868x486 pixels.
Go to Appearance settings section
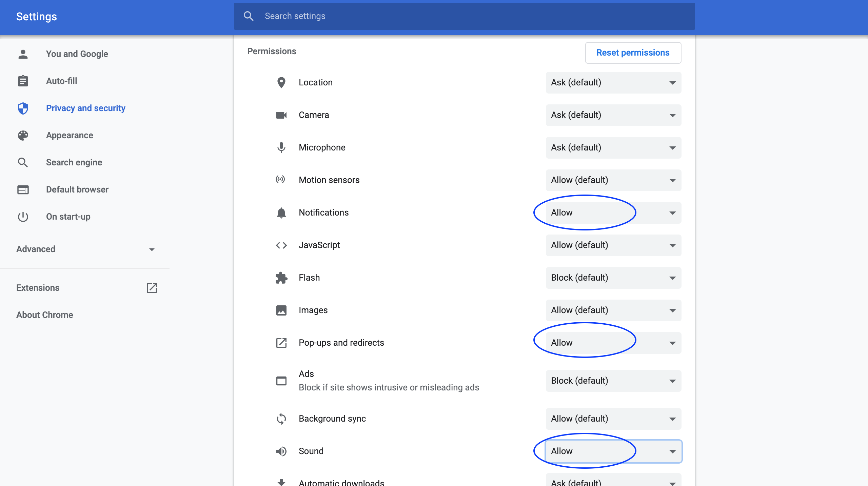click(69, 135)
